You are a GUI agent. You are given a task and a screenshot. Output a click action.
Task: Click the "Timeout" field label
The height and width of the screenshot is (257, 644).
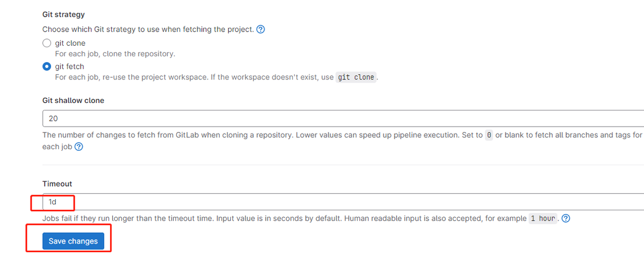[x=57, y=183]
